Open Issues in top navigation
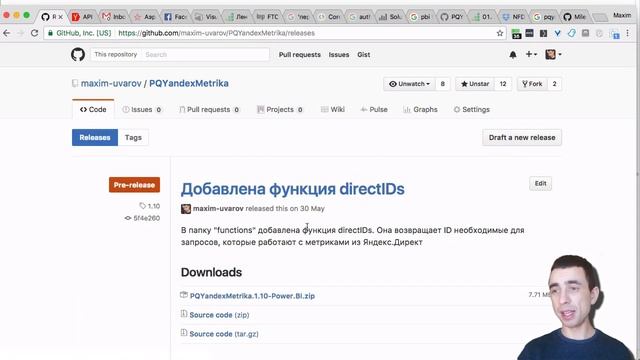This screenshot has width=640, height=360. (339, 55)
